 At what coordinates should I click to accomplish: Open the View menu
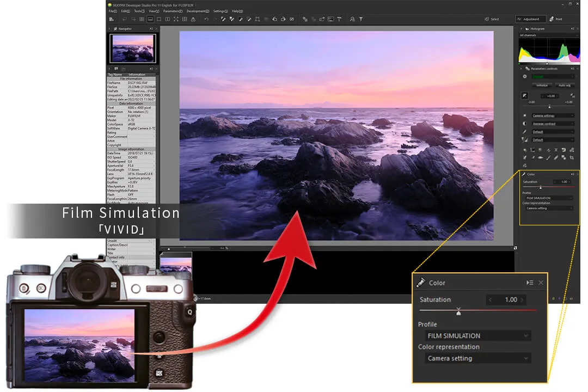[x=154, y=11]
